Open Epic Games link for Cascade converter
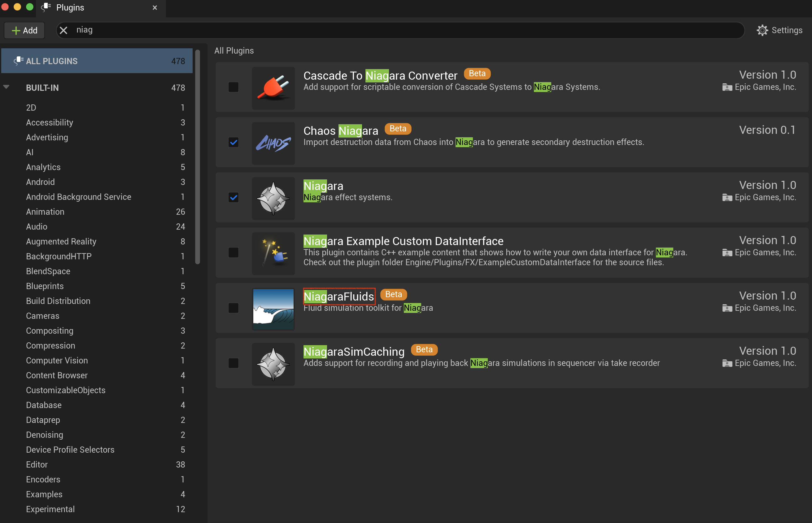812x523 pixels. [x=759, y=87]
